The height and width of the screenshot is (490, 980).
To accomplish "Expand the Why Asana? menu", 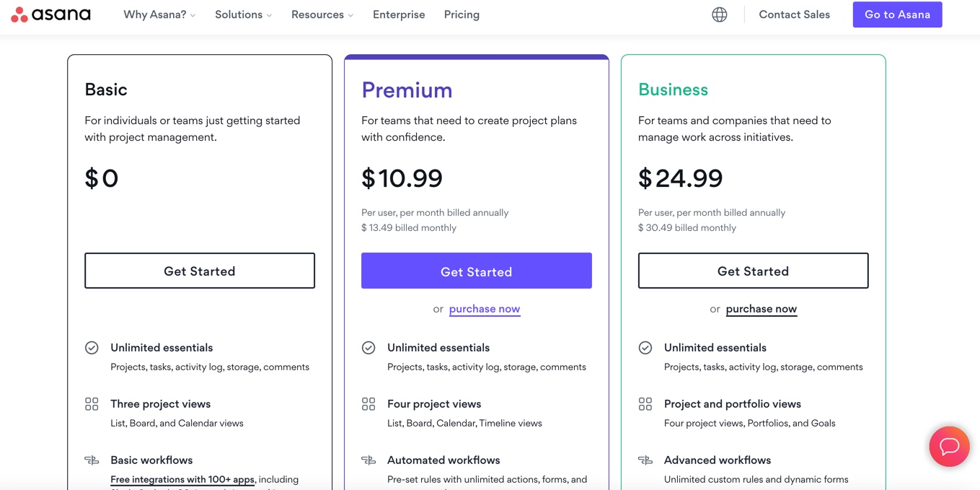I will [x=159, y=14].
